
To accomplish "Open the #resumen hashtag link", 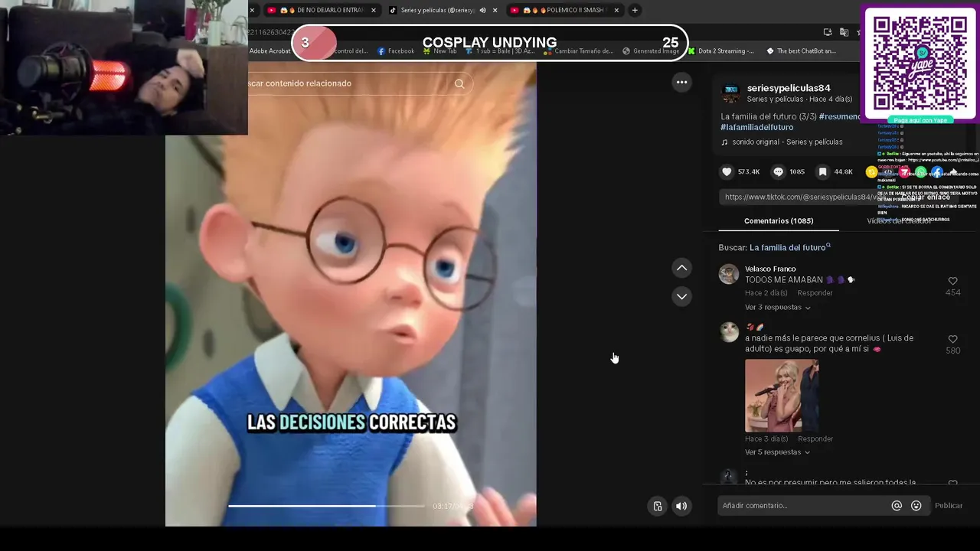I will pyautogui.click(x=840, y=116).
